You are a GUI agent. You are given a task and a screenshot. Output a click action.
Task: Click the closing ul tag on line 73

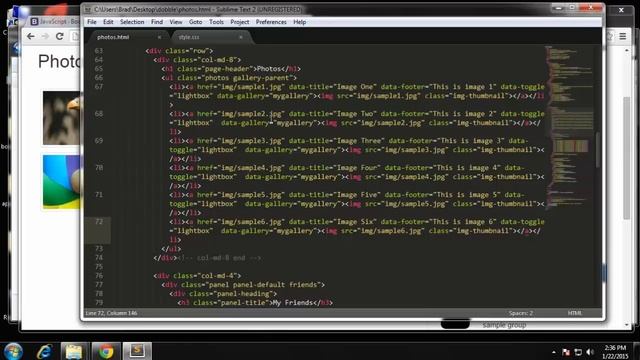pos(171,249)
